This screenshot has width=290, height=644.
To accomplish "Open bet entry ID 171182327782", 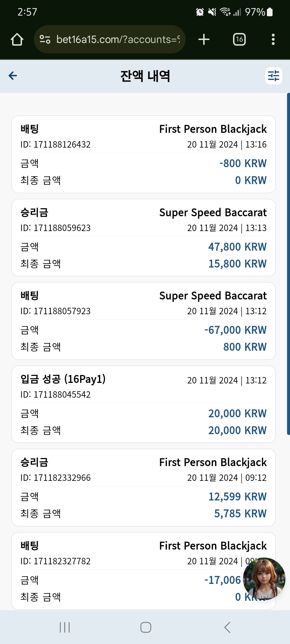I will pyautogui.click(x=143, y=571).
